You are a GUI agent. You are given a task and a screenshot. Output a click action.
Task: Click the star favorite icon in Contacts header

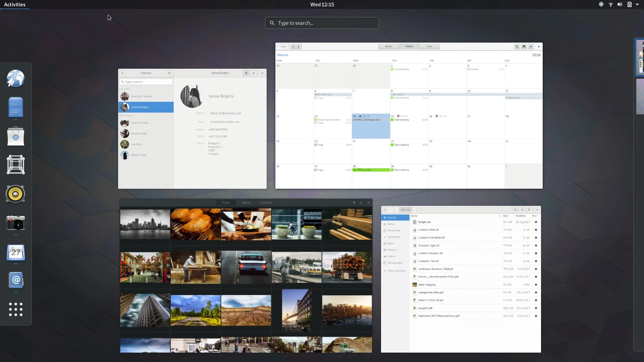(246, 73)
